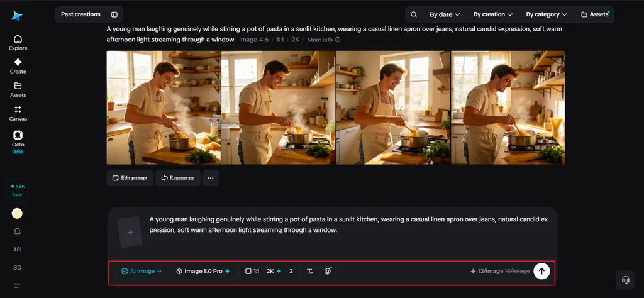
Task: Show More info for the generation
Action: pos(324,40)
